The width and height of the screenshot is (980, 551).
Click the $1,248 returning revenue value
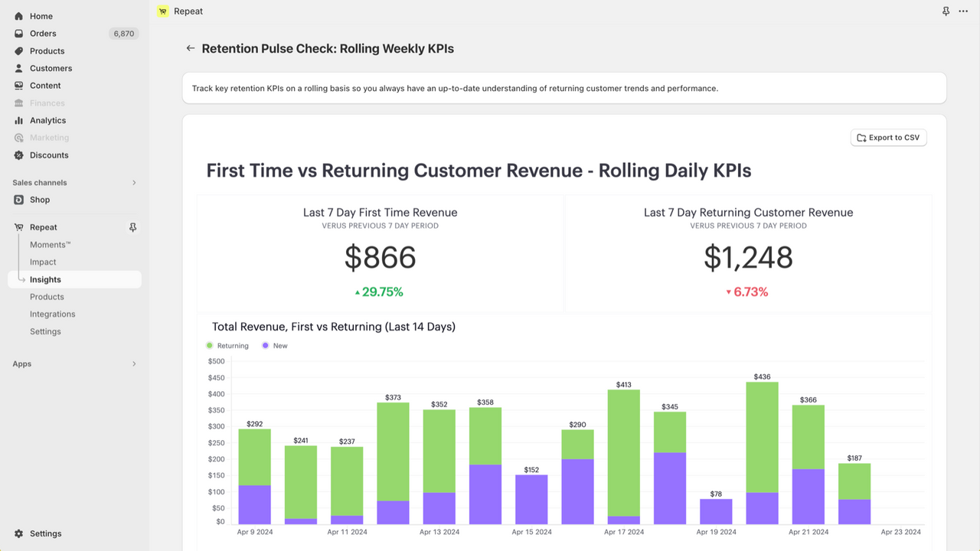[748, 258]
